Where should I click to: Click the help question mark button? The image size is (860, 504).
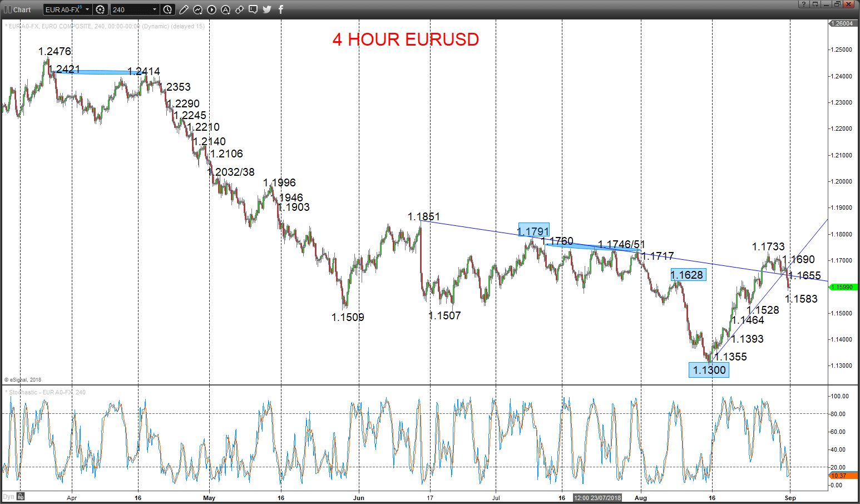point(804,4)
